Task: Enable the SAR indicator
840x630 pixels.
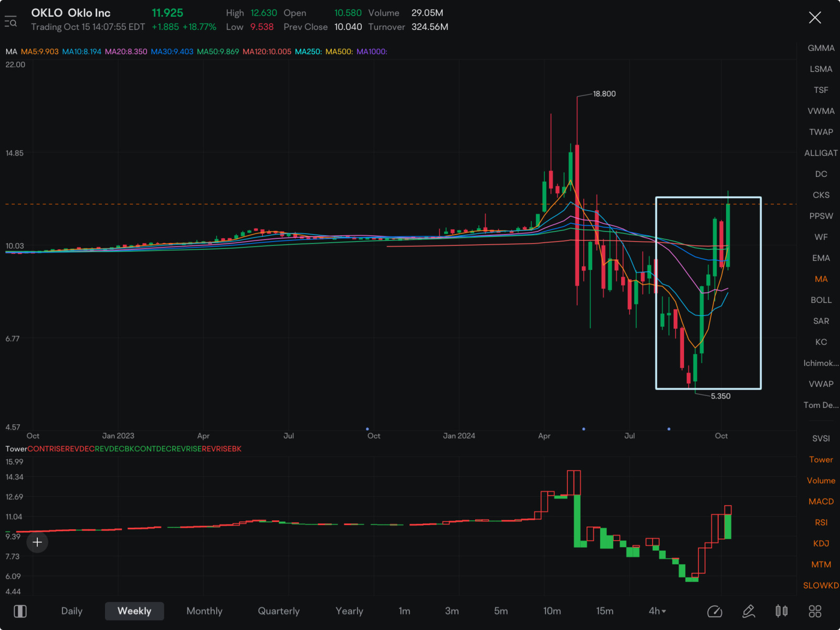Action: pos(821,321)
